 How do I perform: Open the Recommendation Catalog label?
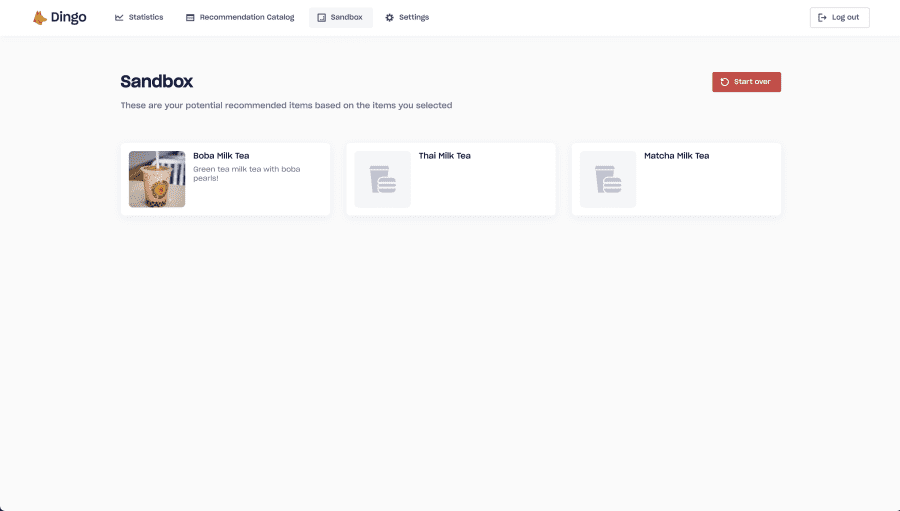click(x=247, y=17)
